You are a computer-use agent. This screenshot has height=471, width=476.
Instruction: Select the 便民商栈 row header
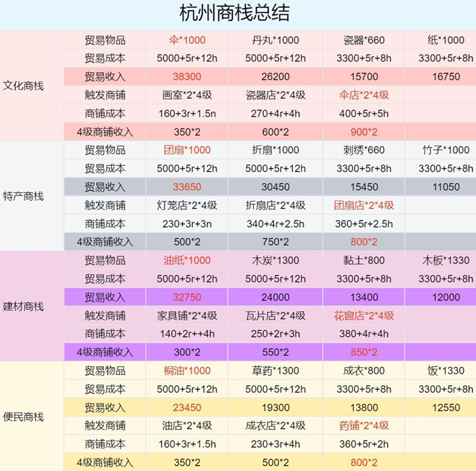click(22, 417)
